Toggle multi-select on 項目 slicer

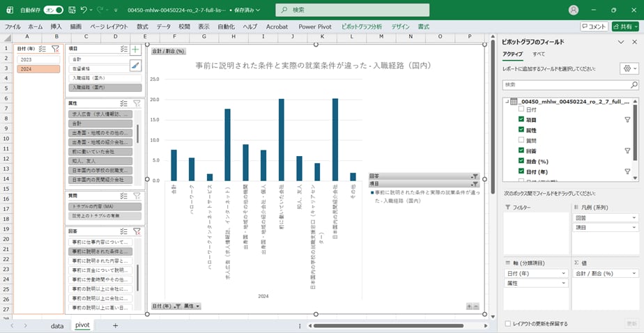pos(123,49)
